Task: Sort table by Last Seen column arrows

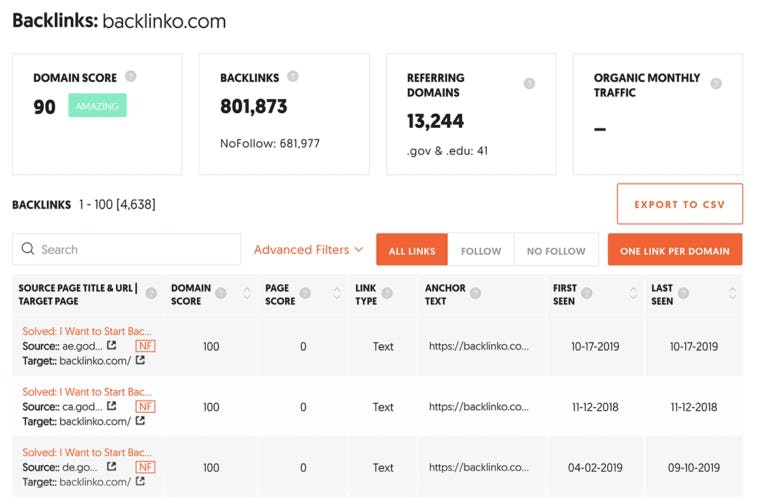Action: pyautogui.click(x=732, y=293)
